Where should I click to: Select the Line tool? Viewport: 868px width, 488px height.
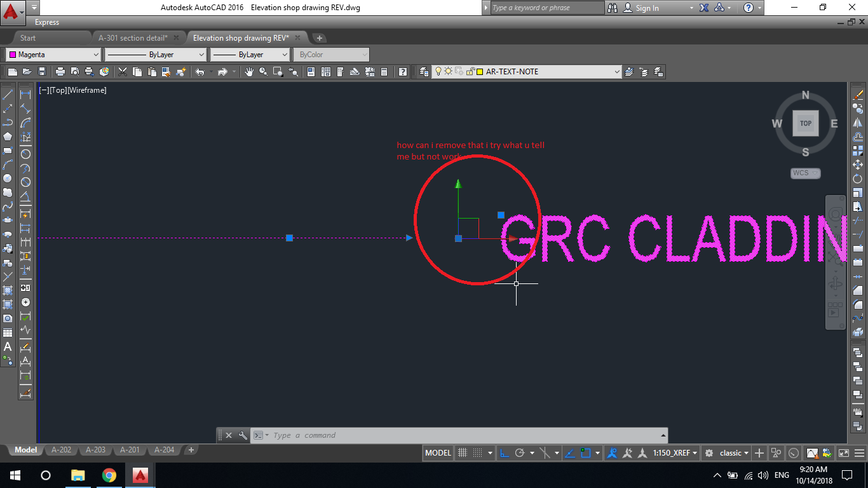pyautogui.click(x=8, y=95)
